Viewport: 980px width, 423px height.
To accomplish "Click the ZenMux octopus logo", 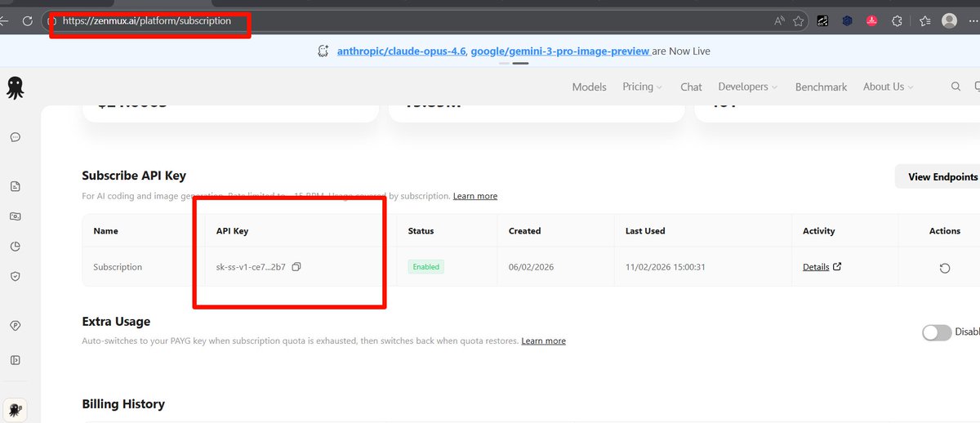I will (x=15, y=87).
